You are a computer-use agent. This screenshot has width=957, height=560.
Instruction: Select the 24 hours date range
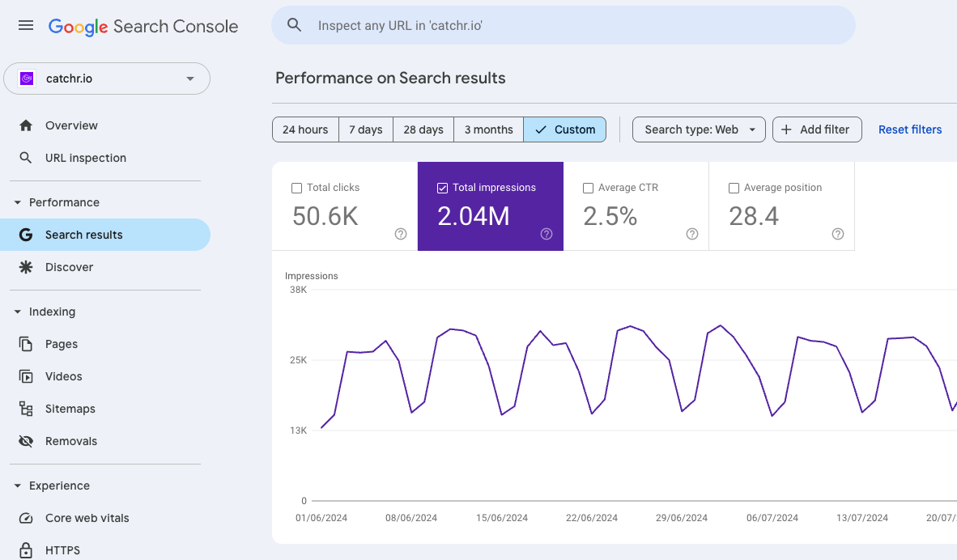305,129
